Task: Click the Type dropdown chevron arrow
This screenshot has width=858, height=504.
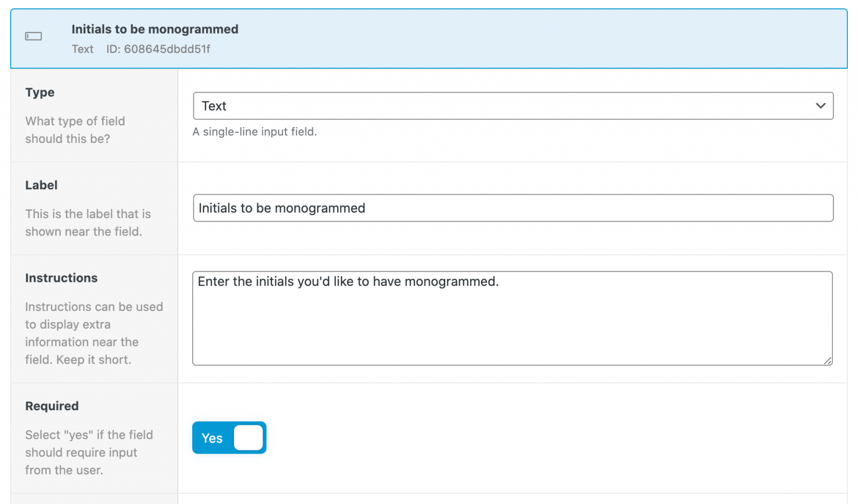Action: click(821, 105)
